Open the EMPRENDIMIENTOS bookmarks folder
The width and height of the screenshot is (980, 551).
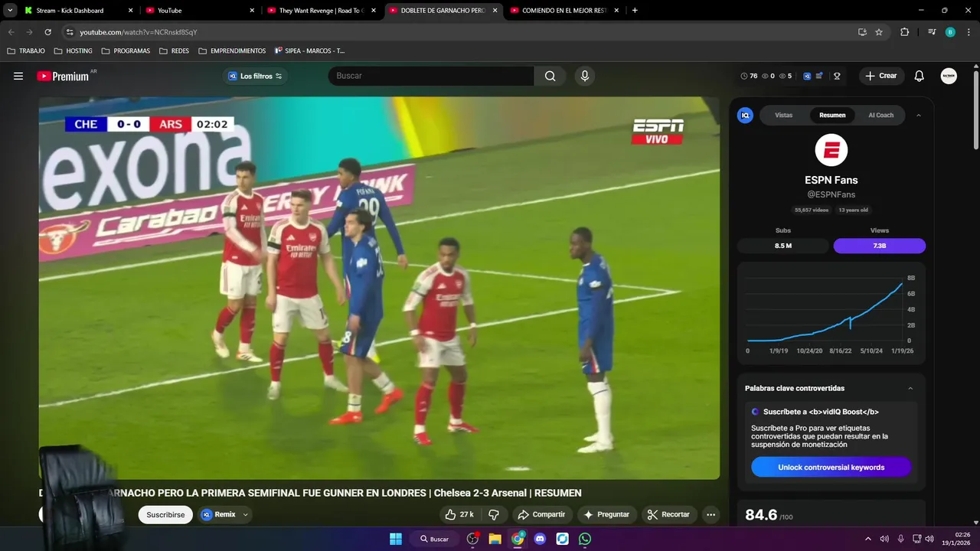coord(232,51)
